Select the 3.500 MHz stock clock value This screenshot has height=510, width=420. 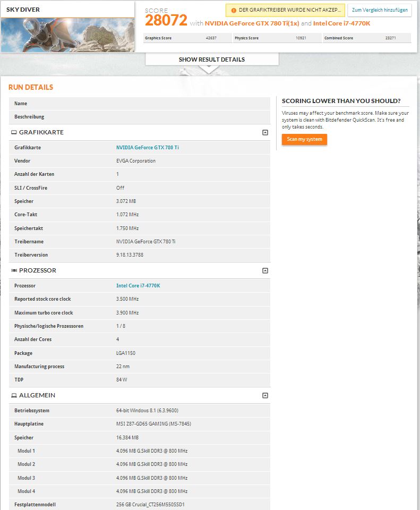point(127,299)
